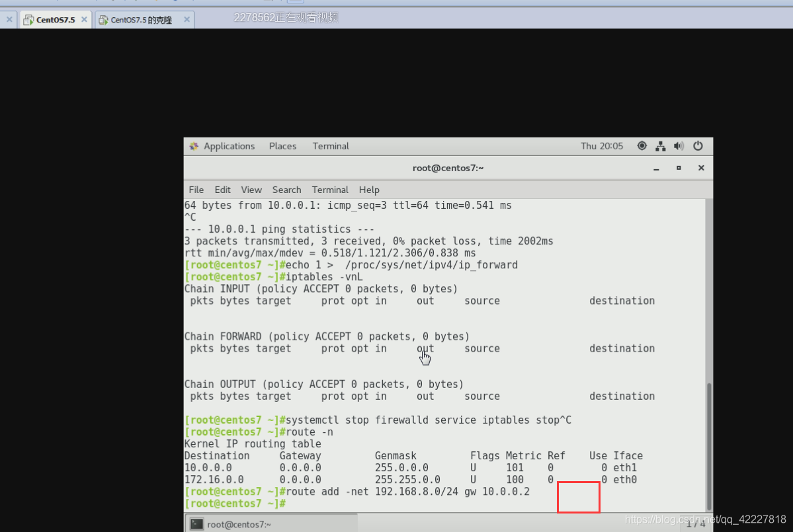Open the GNOME Applications menu
This screenshot has height=532, width=793.
point(229,146)
